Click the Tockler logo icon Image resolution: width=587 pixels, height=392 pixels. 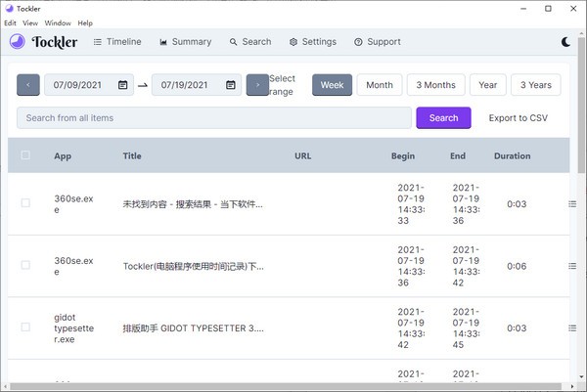click(17, 42)
